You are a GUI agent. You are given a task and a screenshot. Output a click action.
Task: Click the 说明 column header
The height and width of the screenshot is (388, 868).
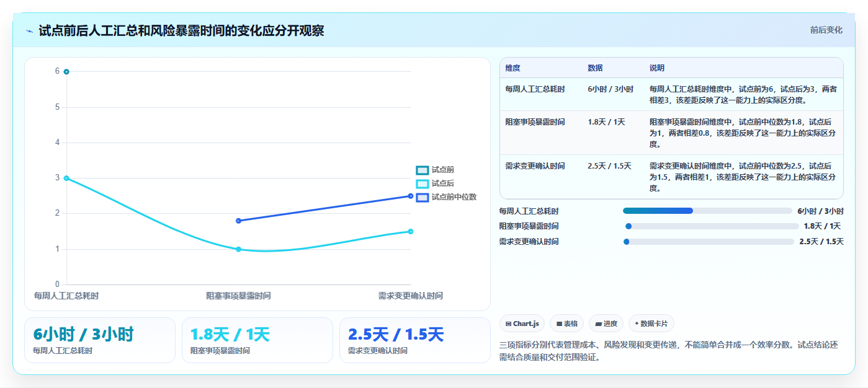[657, 68]
